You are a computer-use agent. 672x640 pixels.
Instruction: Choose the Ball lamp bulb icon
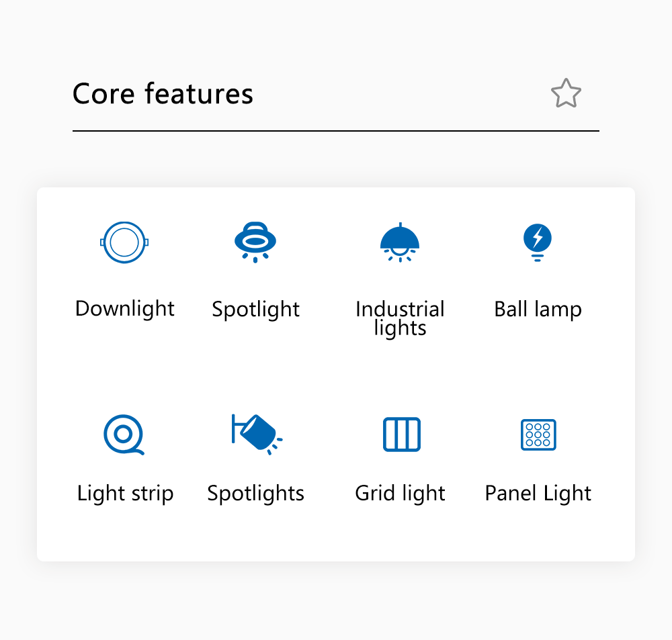[538, 242]
